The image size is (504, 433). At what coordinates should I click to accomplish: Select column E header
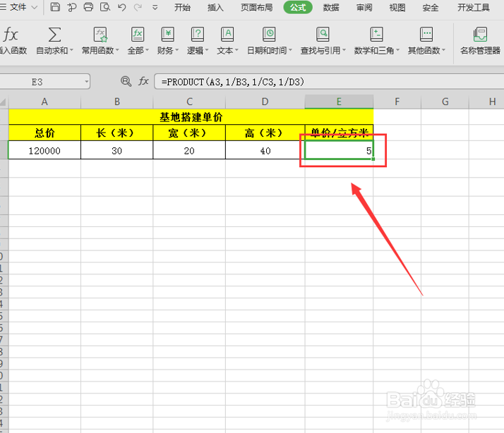coord(339,102)
